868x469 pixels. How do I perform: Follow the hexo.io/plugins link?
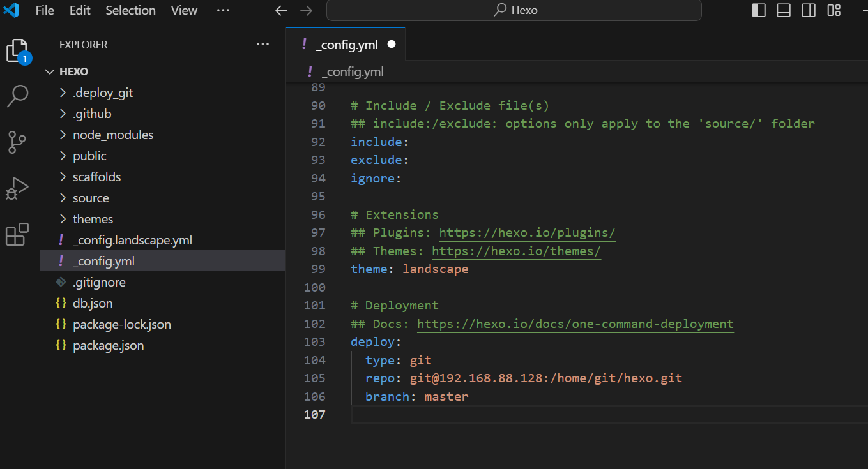pyautogui.click(x=527, y=233)
